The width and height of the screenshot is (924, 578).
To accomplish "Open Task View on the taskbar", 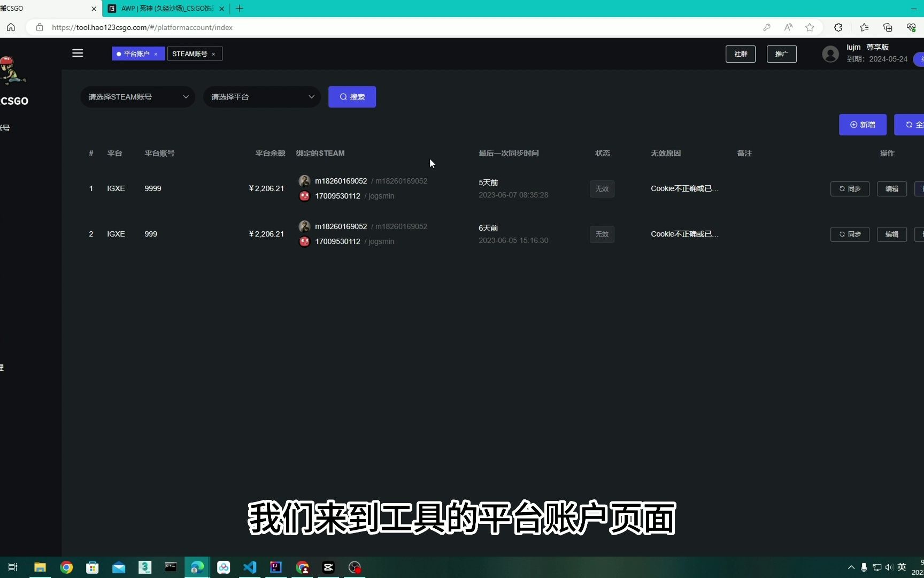I will 13,567.
